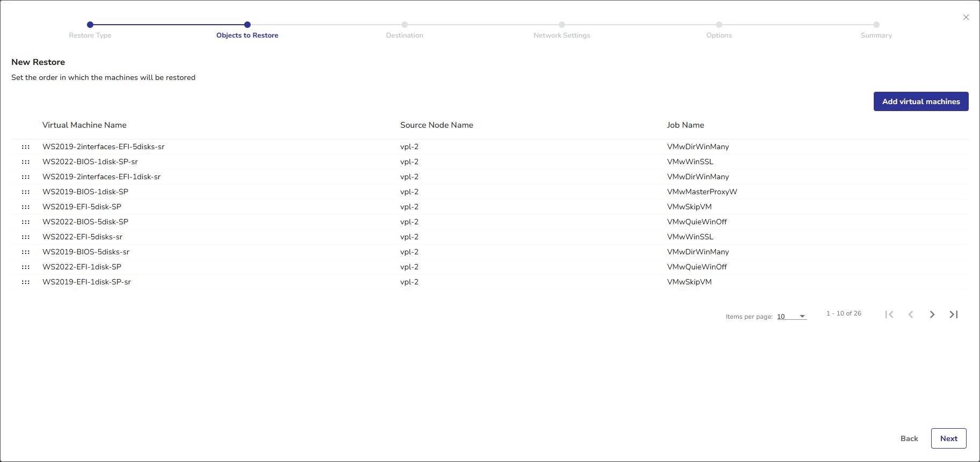Click the Virtual Machine Name column header
Screen dimensions: 980x462
point(84,125)
